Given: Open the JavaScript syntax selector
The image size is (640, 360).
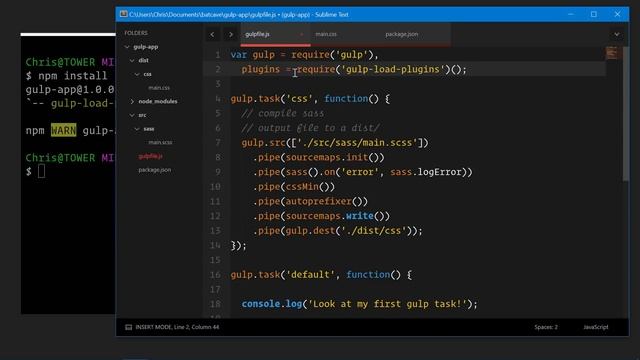Looking at the screenshot, I should 596,327.
